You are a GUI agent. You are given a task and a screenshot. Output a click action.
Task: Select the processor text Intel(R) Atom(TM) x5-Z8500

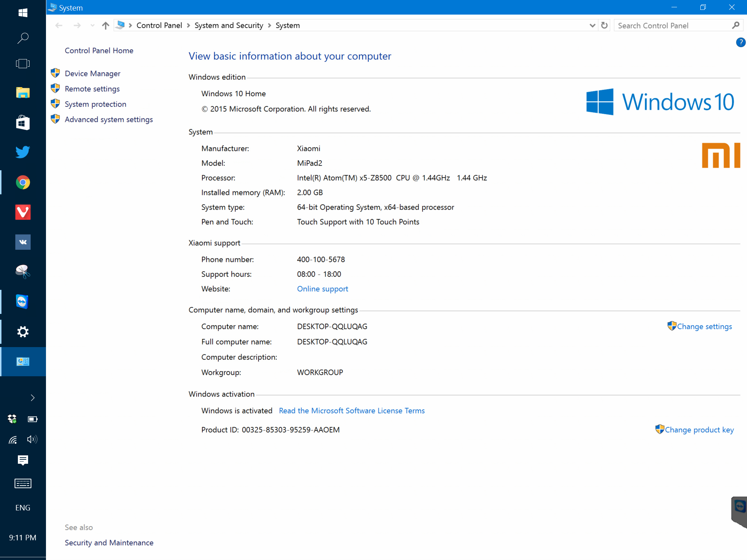344,178
